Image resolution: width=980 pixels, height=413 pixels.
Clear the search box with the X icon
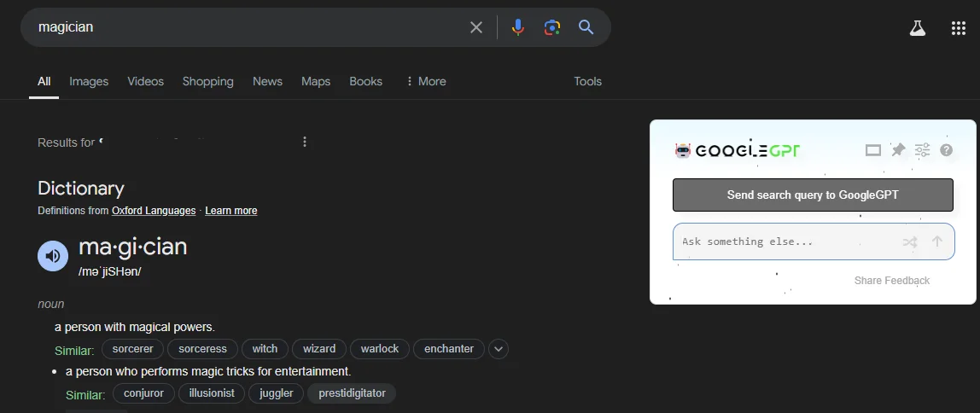coord(476,27)
